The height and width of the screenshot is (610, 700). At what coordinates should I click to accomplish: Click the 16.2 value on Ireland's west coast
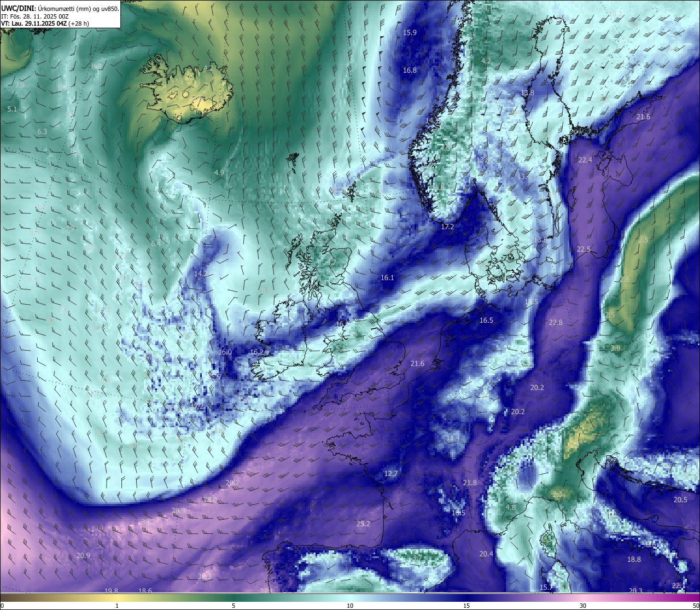(x=256, y=352)
